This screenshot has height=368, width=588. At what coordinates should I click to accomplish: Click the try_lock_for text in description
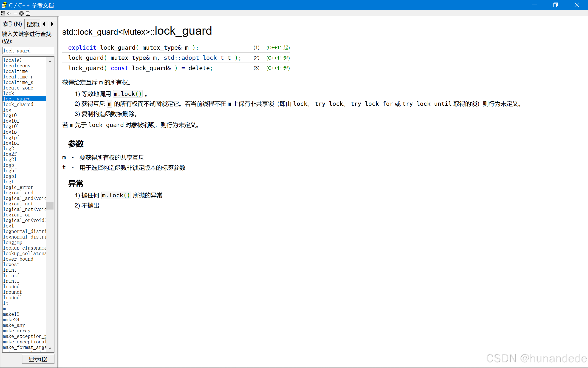(371, 104)
